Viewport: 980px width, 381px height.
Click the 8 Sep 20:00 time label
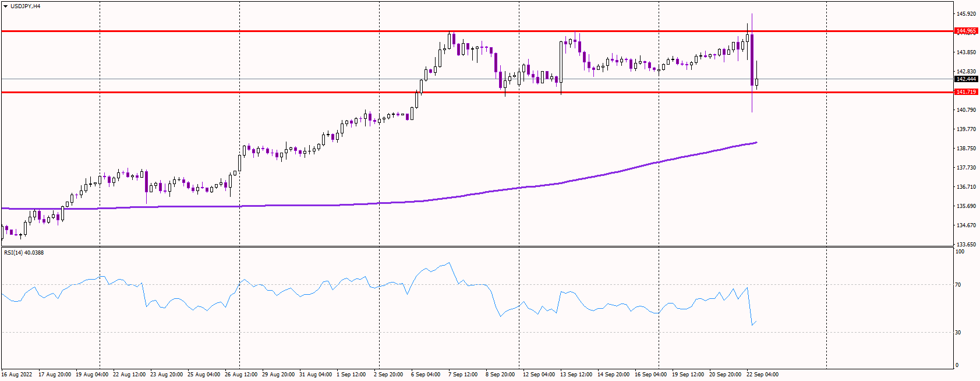(x=500, y=375)
